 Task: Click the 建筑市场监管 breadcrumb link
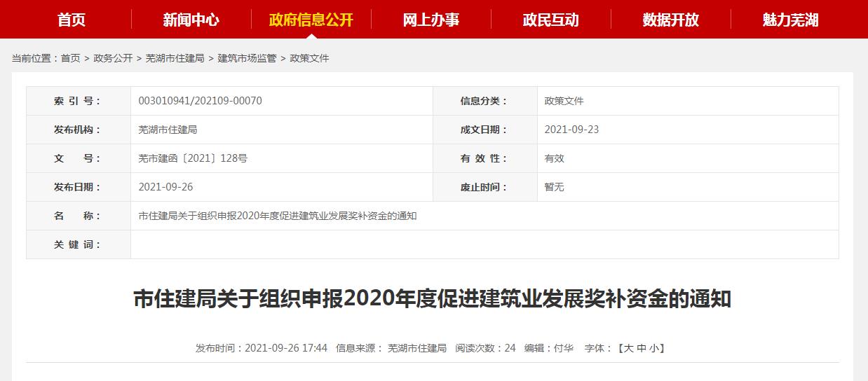tap(247, 58)
